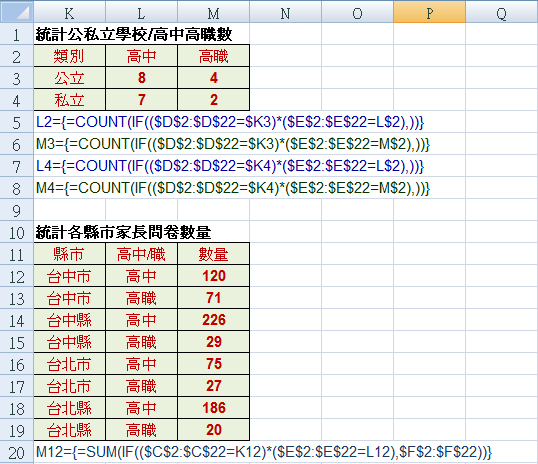The height and width of the screenshot is (464, 538).
Task: Click header cell 高中/職
Action: pyautogui.click(x=141, y=254)
